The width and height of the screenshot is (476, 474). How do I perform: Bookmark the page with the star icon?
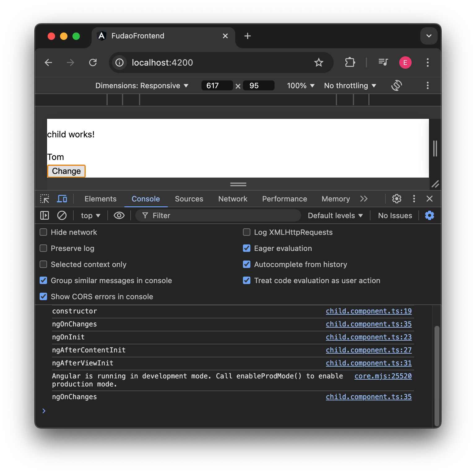click(x=318, y=62)
